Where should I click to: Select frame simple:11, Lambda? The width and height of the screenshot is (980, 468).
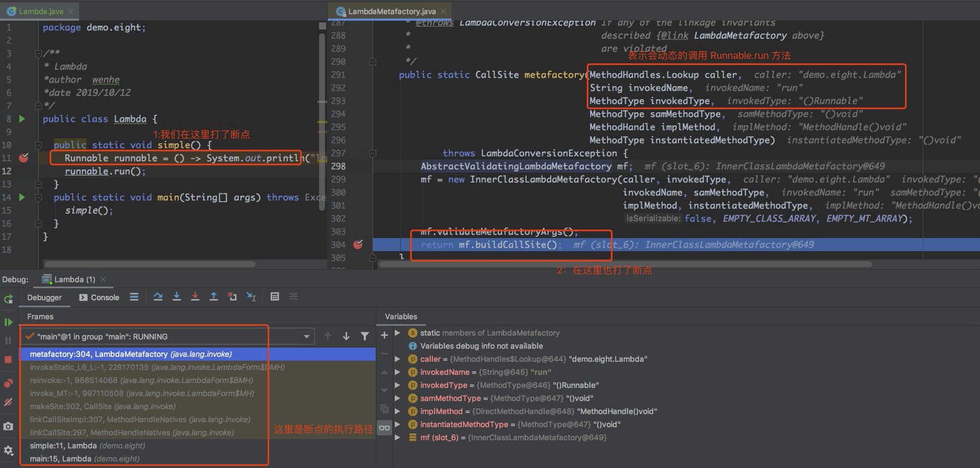point(197,446)
